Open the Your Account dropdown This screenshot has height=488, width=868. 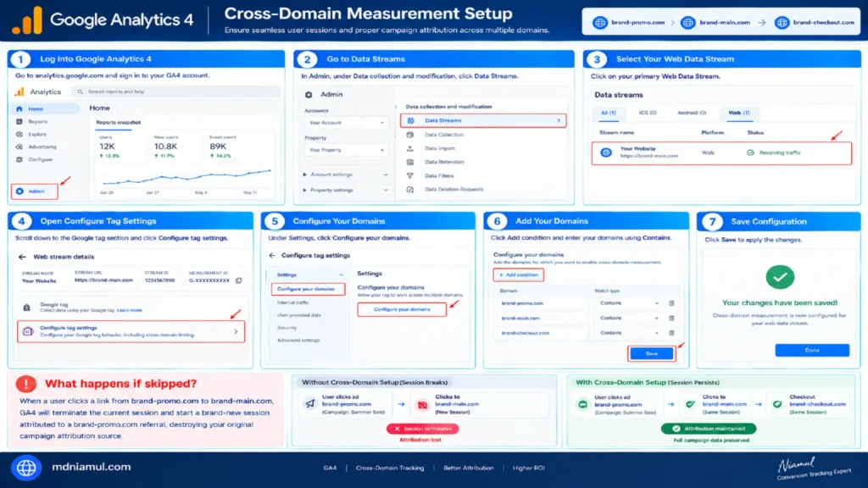pyautogui.click(x=346, y=123)
